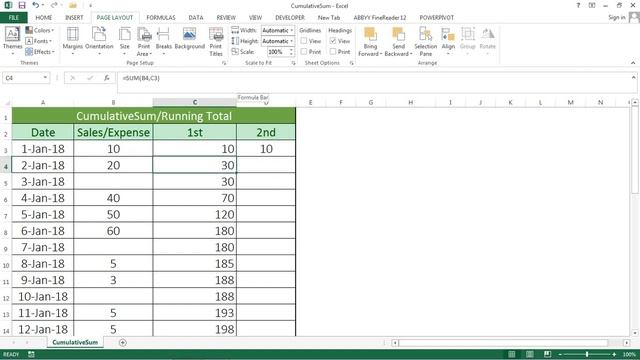Select the cell with value 198
640x360 pixels.
pos(195,329)
